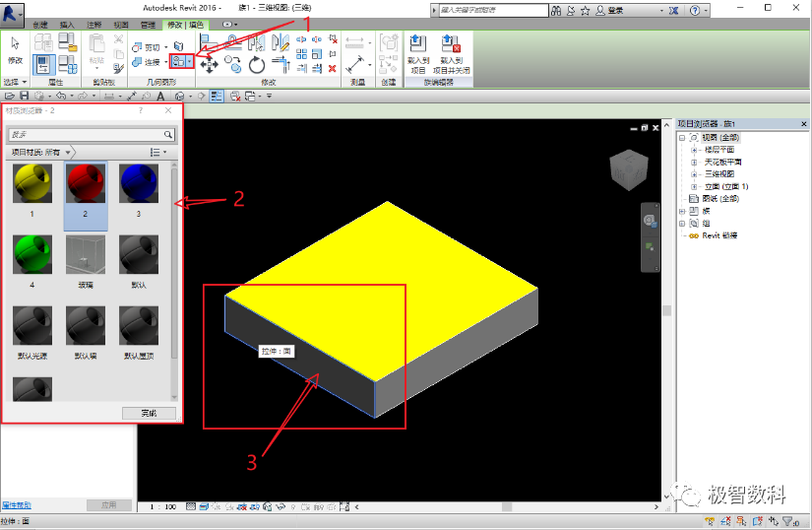This screenshot has height=530, width=812.
Task: Open the material list view options dropdown
Action: click(158, 153)
